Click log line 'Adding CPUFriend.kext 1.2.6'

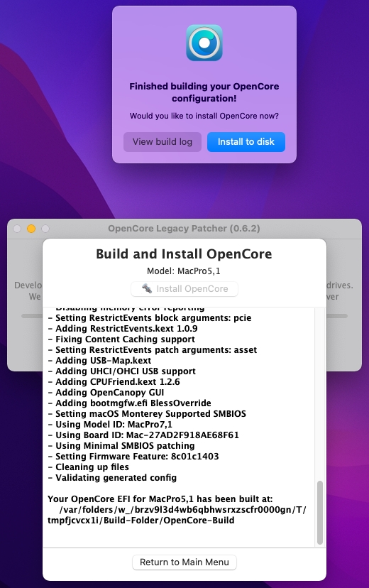(x=114, y=382)
